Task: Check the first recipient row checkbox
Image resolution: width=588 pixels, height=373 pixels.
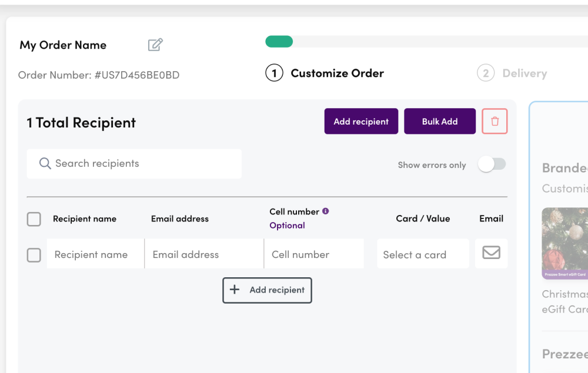Action: pyautogui.click(x=34, y=254)
